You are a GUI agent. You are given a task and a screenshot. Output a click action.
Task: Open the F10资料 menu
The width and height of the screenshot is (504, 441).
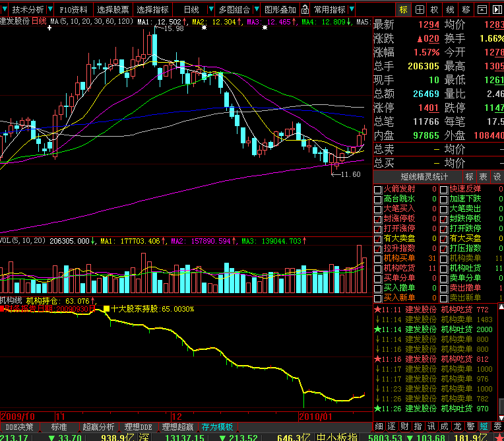click(74, 10)
